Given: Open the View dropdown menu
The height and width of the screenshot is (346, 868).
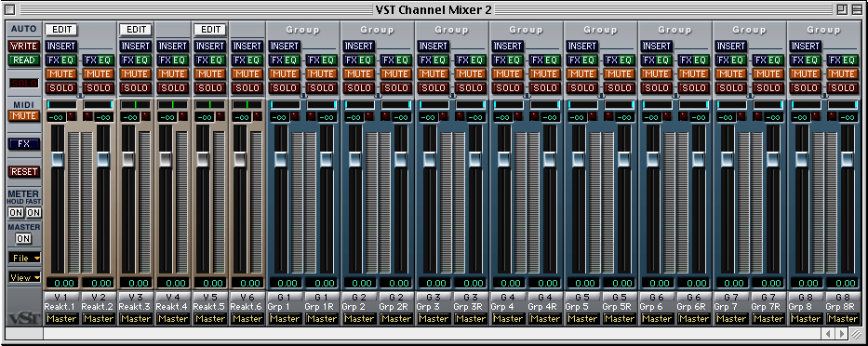Looking at the screenshot, I should (25, 277).
